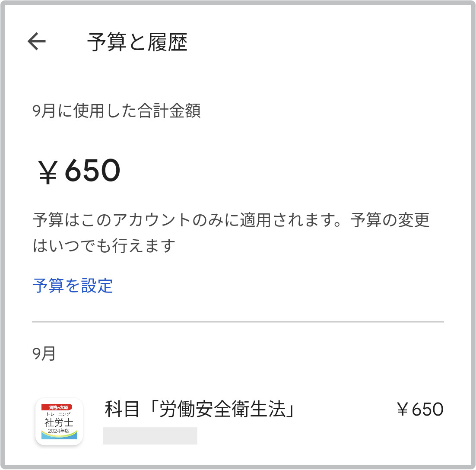Tap the トレーニング text inside the app icon

pyautogui.click(x=58, y=414)
